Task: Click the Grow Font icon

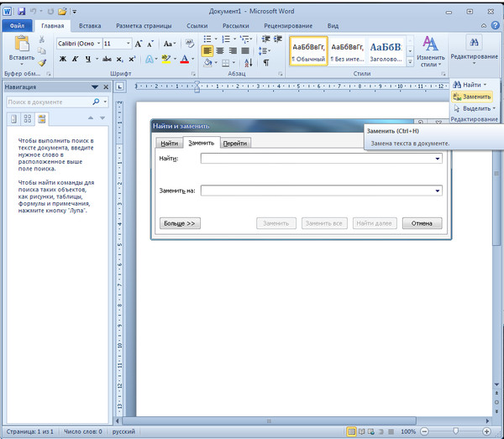Action: [139, 44]
